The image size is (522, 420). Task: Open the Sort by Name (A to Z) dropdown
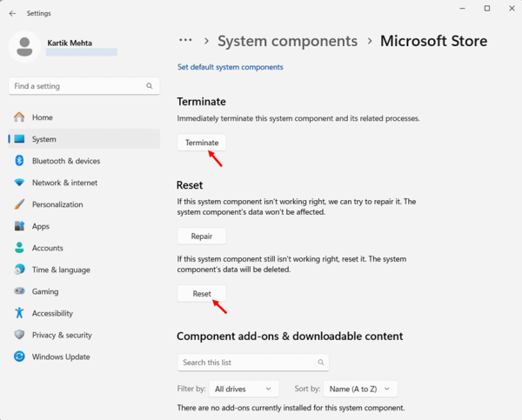tap(360, 389)
